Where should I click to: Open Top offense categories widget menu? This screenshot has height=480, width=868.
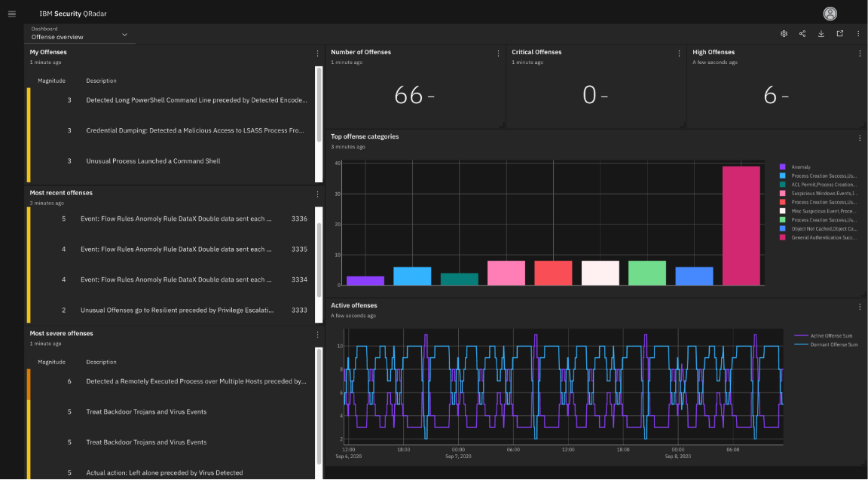click(x=860, y=138)
